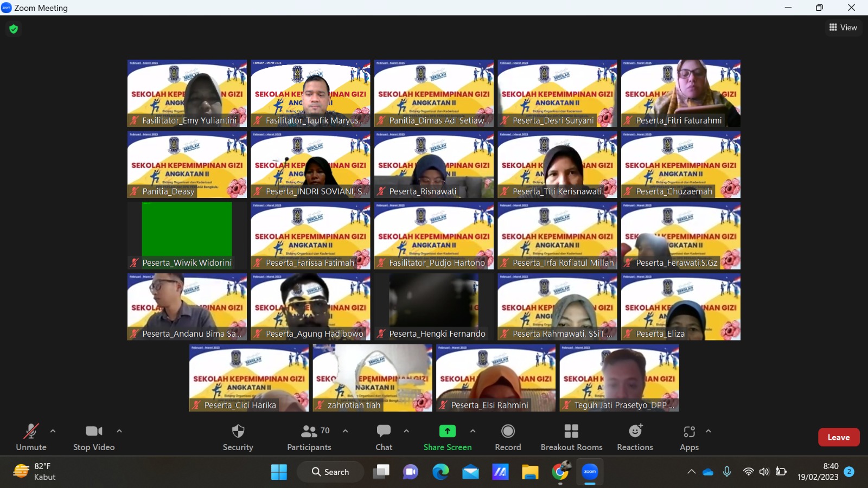The width and height of the screenshot is (868, 488).
Task: Open the View layout menu
Action: [x=843, y=28]
